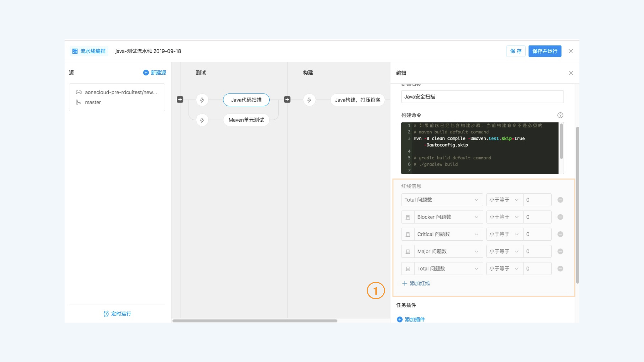The width and height of the screenshot is (644, 362).
Task: Click the 流水线编排 tab label
Action: coord(93,51)
